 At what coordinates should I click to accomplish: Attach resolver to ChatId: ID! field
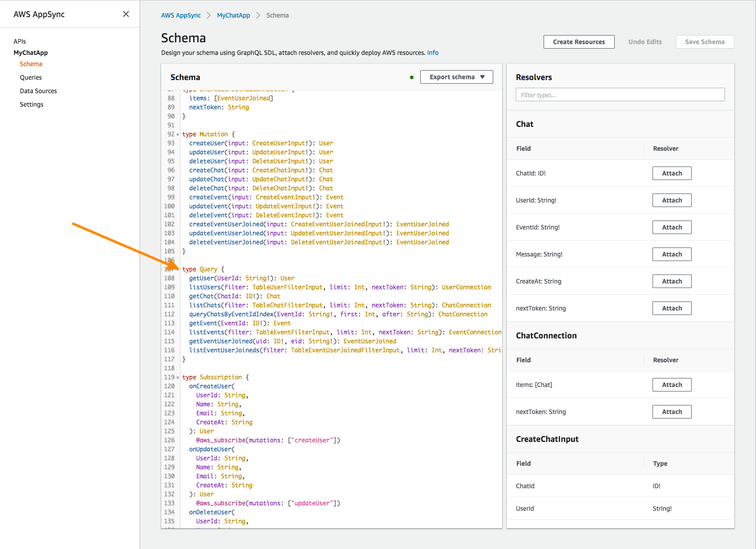click(672, 173)
